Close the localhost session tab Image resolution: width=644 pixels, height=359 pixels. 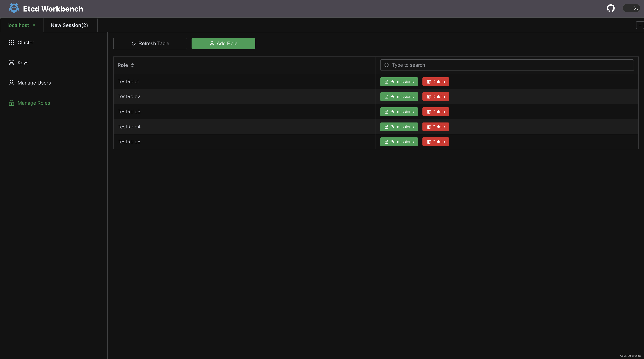(34, 25)
